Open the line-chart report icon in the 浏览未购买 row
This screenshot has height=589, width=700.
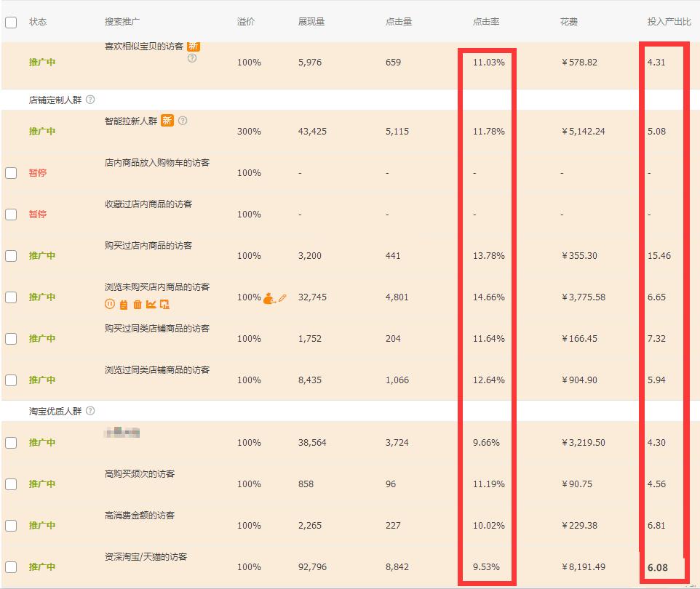coord(152,303)
